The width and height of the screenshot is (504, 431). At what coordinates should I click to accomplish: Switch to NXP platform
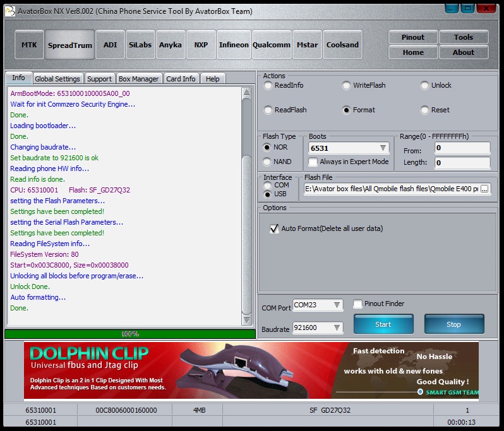click(201, 45)
